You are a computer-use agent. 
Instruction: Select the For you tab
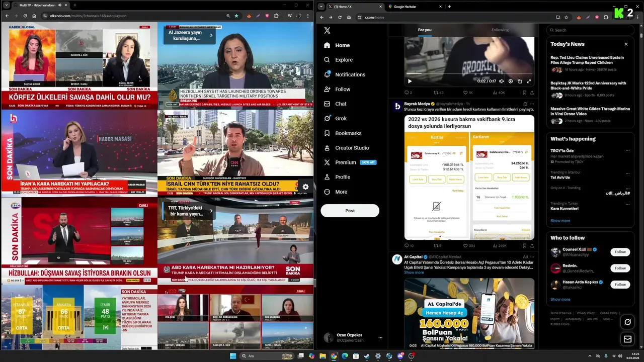(425, 30)
